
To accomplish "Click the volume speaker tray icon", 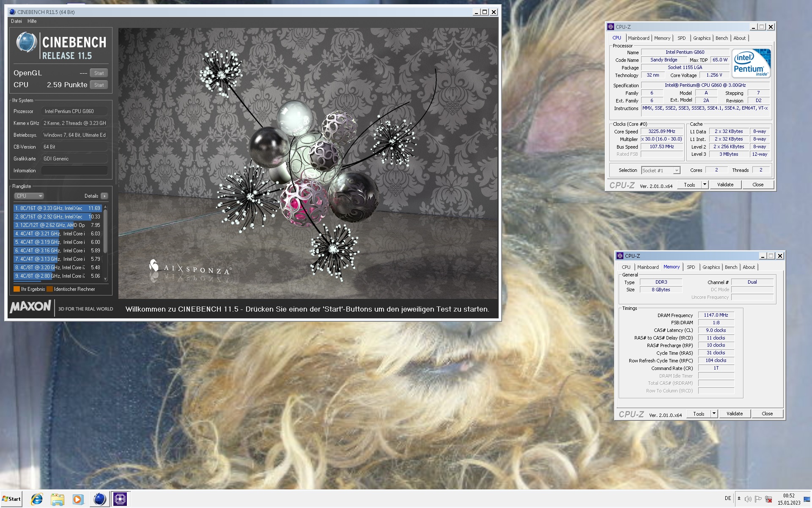I will pyautogui.click(x=748, y=499).
